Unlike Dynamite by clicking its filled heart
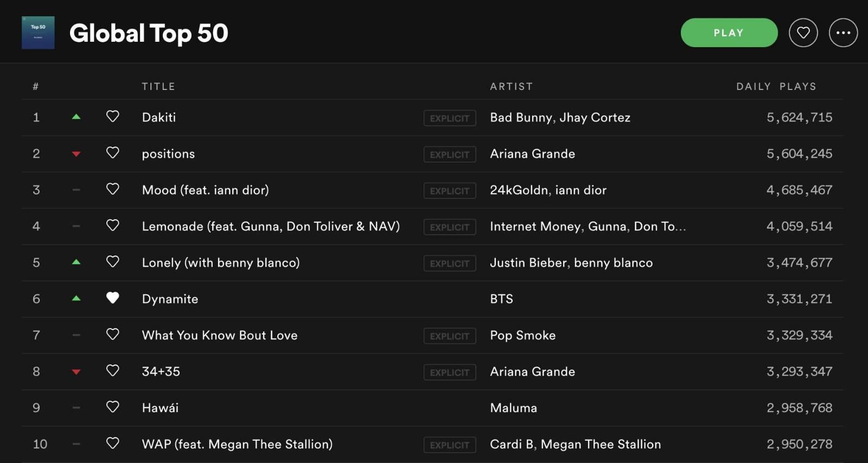868x463 pixels. 112,298
